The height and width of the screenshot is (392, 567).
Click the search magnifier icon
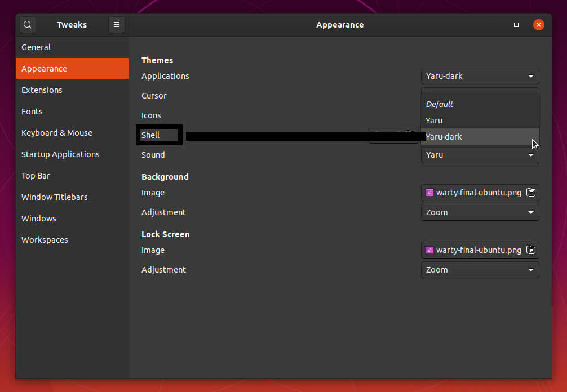tap(28, 25)
